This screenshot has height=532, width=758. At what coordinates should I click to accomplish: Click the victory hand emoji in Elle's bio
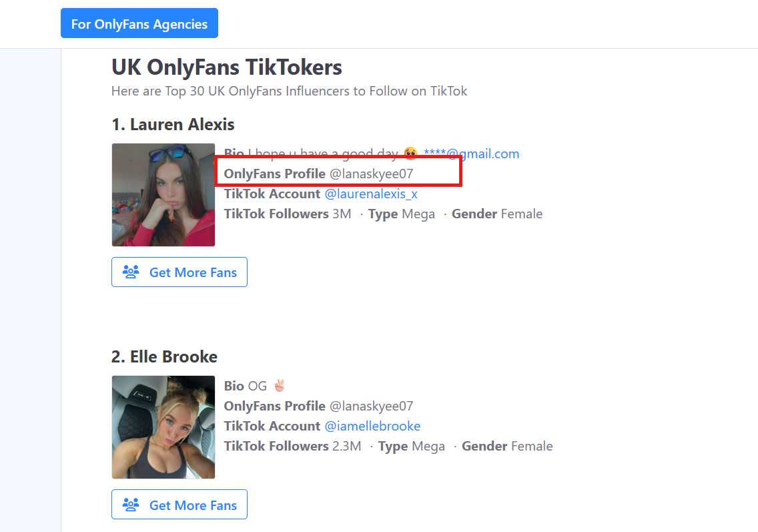click(280, 385)
